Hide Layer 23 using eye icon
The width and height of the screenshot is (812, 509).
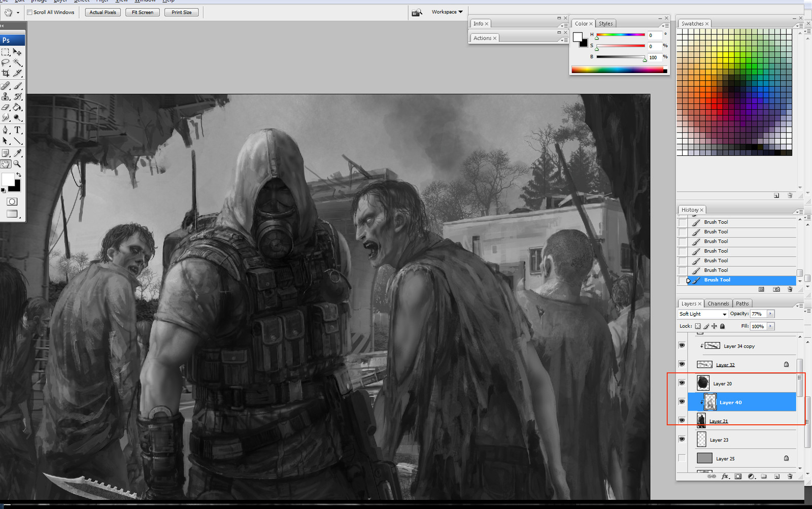click(682, 439)
